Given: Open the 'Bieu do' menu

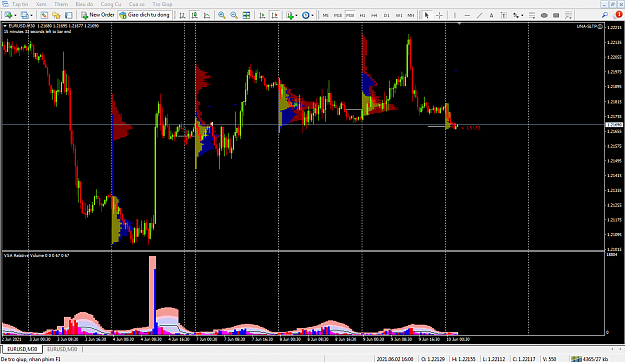Looking at the screenshot, I should pos(84,4).
